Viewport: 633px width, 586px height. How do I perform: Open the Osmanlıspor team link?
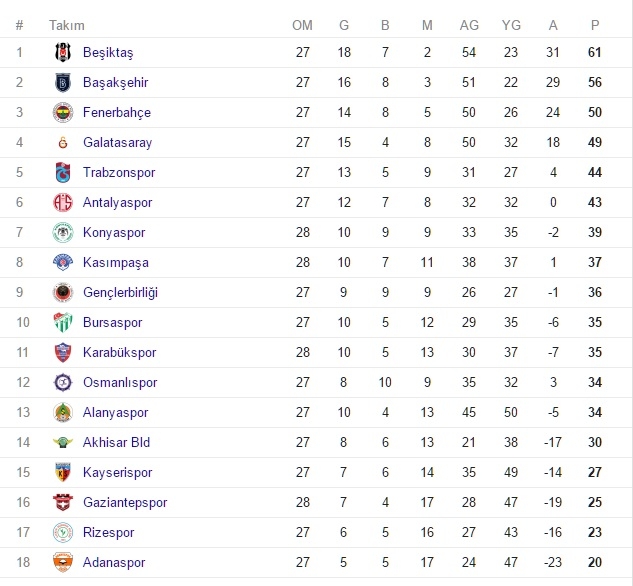click(x=120, y=383)
